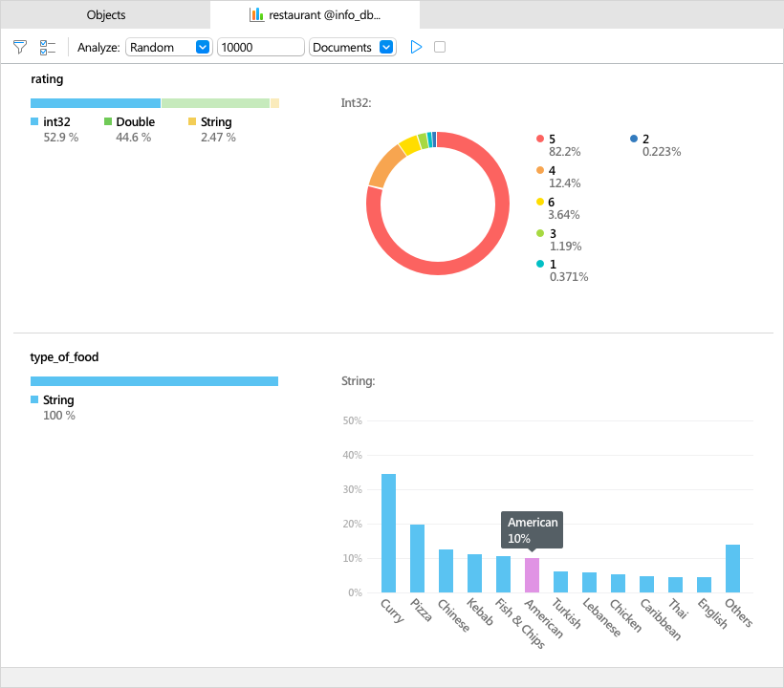The width and height of the screenshot is (784, 688).
Task: Click the 2.47 % String percentage
Action: coord(218,138)
